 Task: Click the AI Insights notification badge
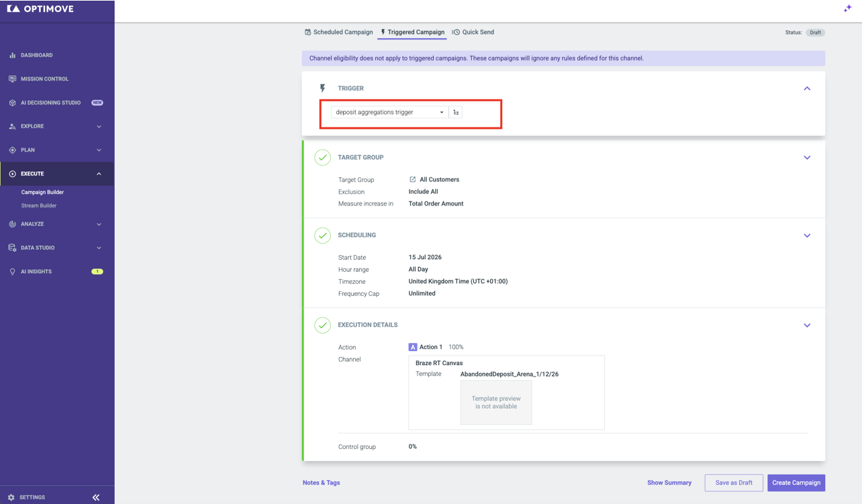(97, 272)
